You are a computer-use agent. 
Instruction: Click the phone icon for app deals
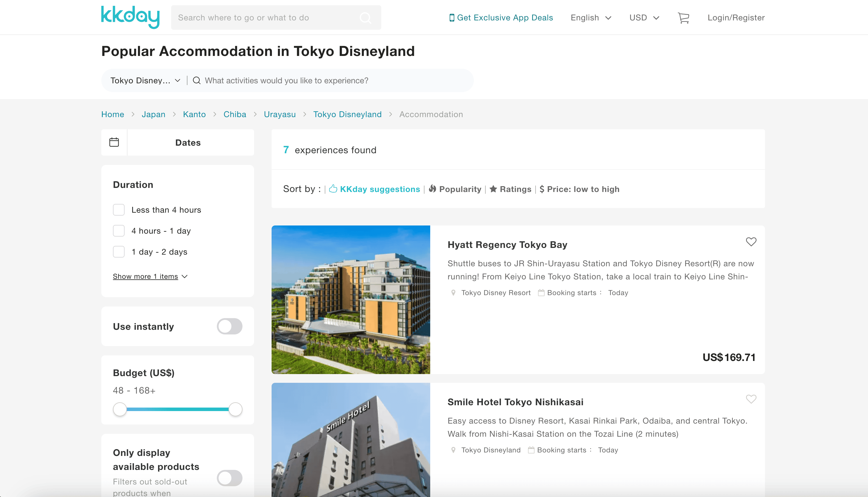click(451, 18)
